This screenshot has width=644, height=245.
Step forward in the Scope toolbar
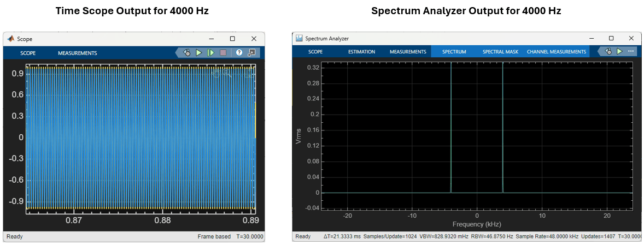click(x=210, y=53)
